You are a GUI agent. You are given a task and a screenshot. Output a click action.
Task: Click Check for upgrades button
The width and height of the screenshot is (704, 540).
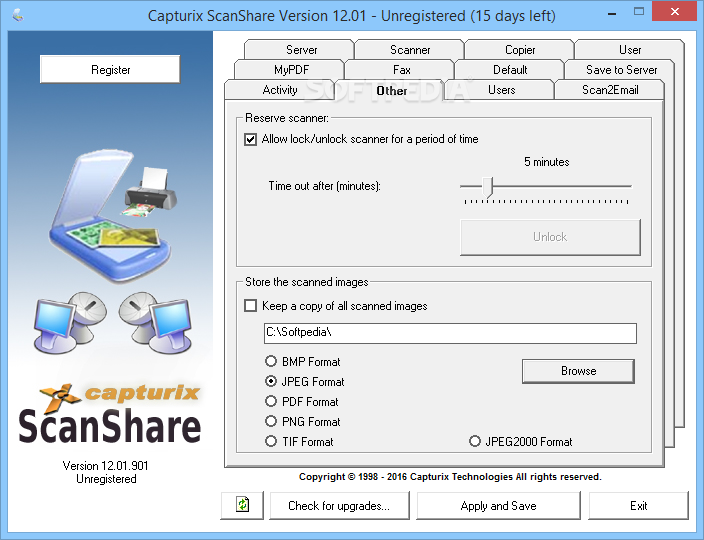(339, 505)
